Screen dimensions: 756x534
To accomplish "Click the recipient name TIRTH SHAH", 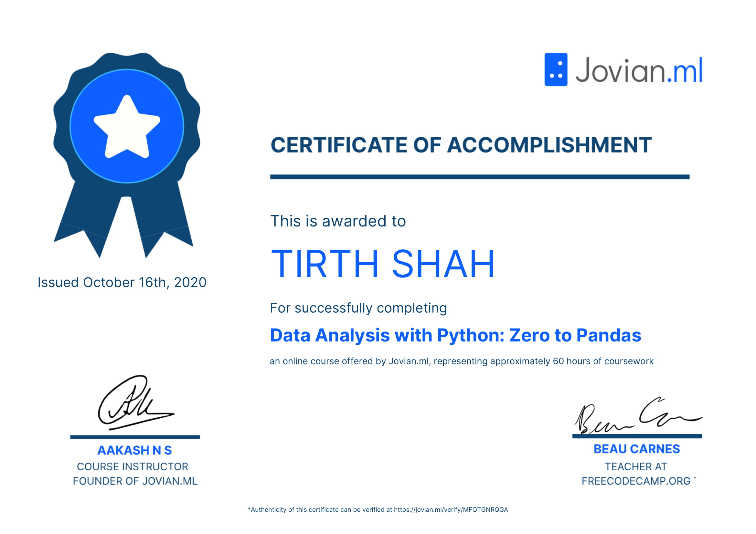I will [382, 264].
